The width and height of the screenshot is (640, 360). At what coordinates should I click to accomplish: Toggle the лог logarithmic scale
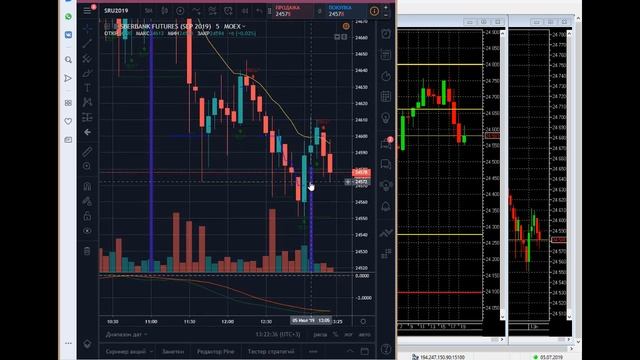coord(348,334)
